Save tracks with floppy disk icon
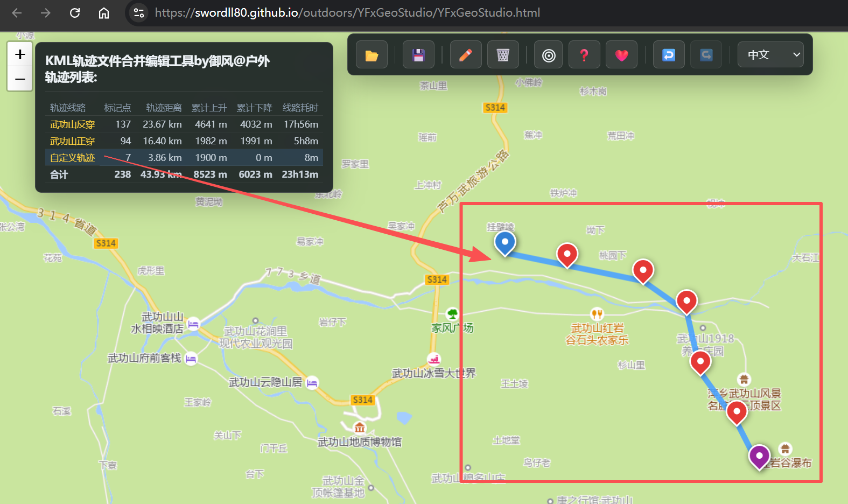The width and height of the screenshot is (848, 504). tap(418, 55)
